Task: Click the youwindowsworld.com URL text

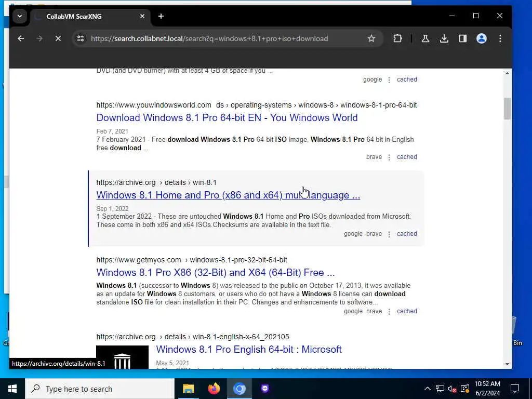Action: click(154, 105)
